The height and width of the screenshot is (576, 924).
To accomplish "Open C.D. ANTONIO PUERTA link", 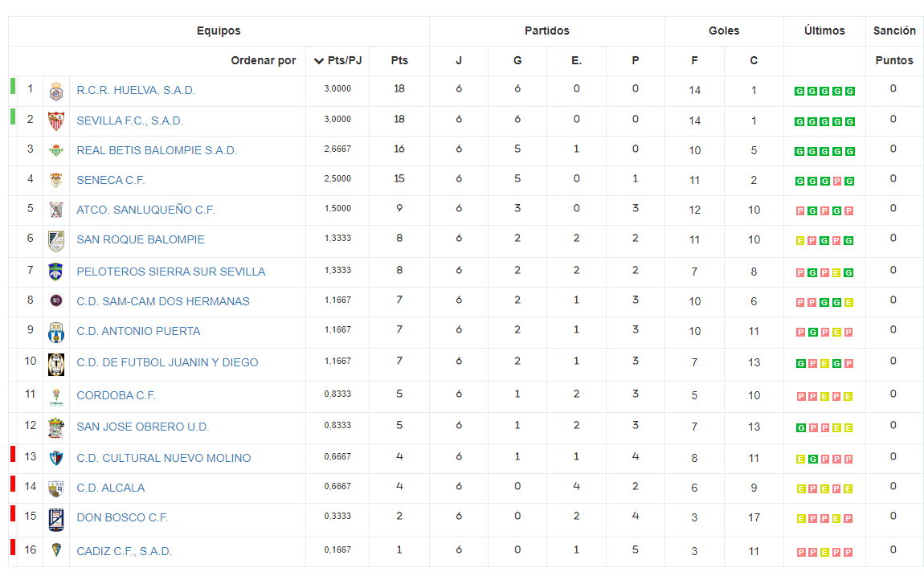I will 138,332.
